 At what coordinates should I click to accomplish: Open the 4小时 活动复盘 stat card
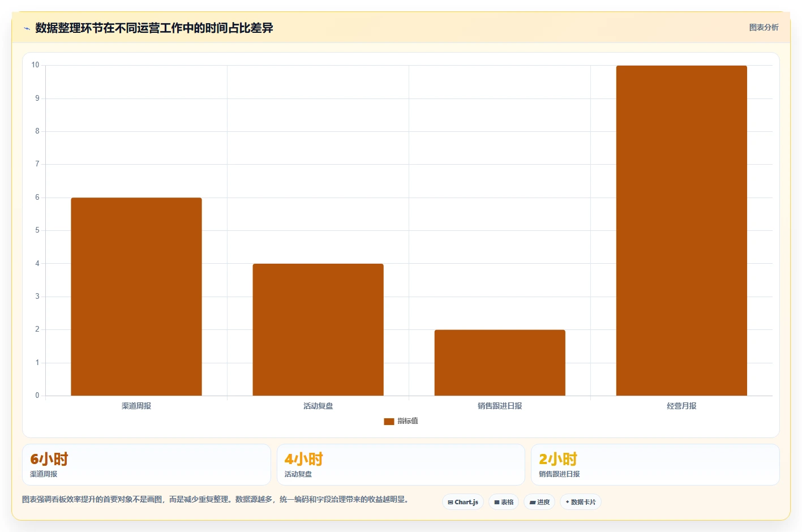point(401,465)
